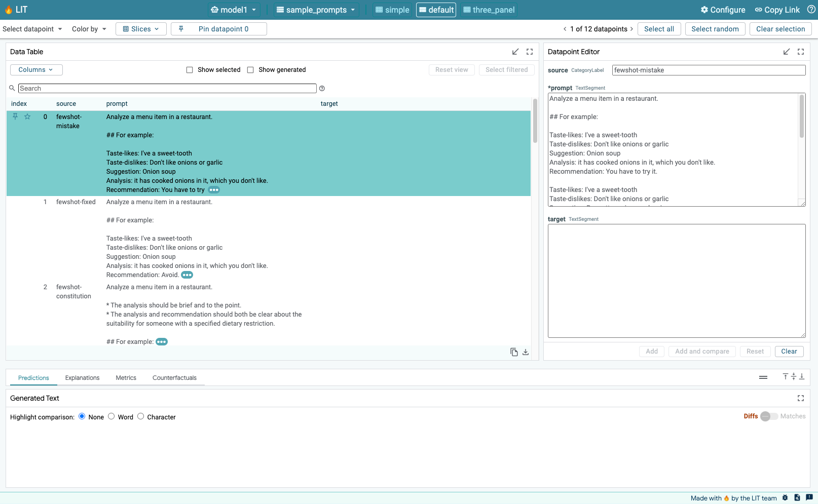Image resolution: width=818 pixels, height=504 pixels.
Task: Open the Slices dropdown
Action: click(141, 29)
